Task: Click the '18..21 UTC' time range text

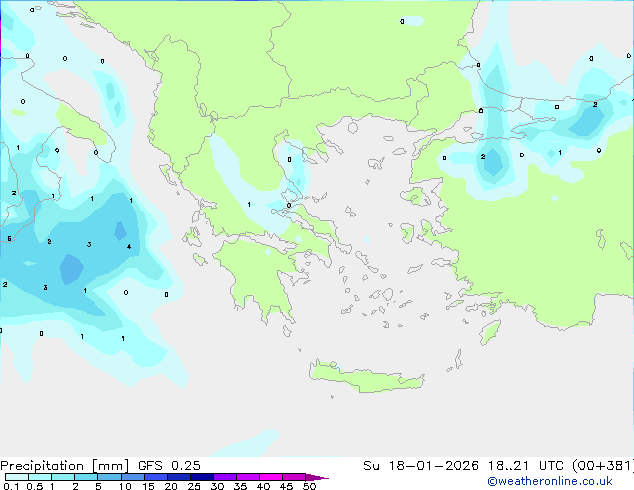Action: tap(525, 466)
